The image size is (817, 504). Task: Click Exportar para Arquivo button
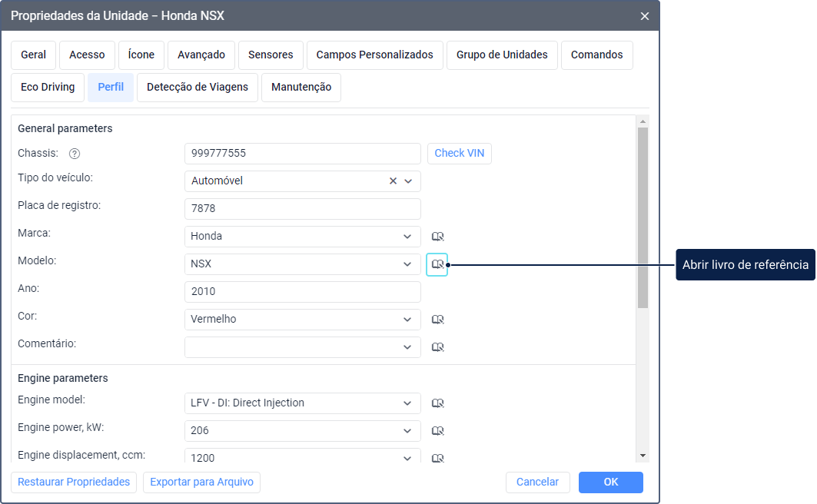201,482
